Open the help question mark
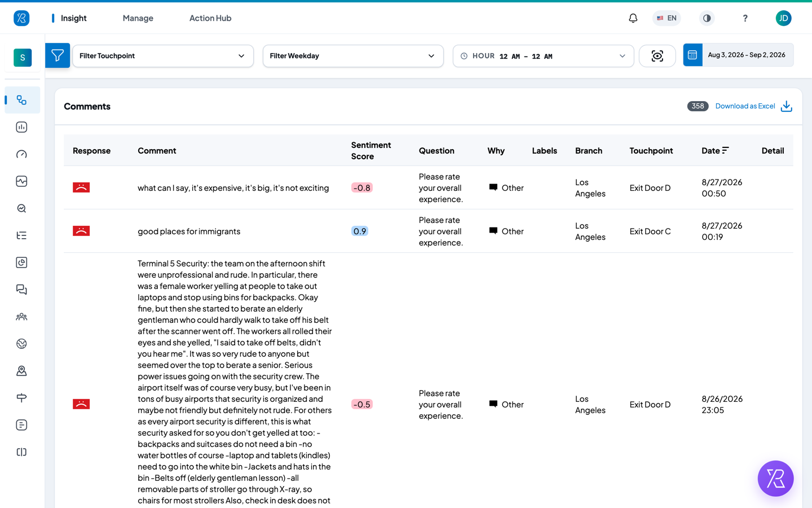 (745, 18)
